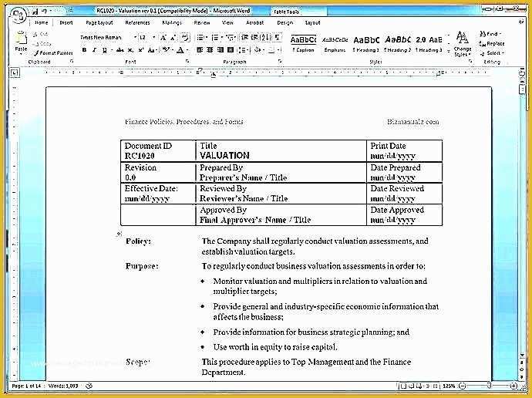The image size is (532, 398).
Task: Switch to the Insert tab
Action: coord(66,22)
